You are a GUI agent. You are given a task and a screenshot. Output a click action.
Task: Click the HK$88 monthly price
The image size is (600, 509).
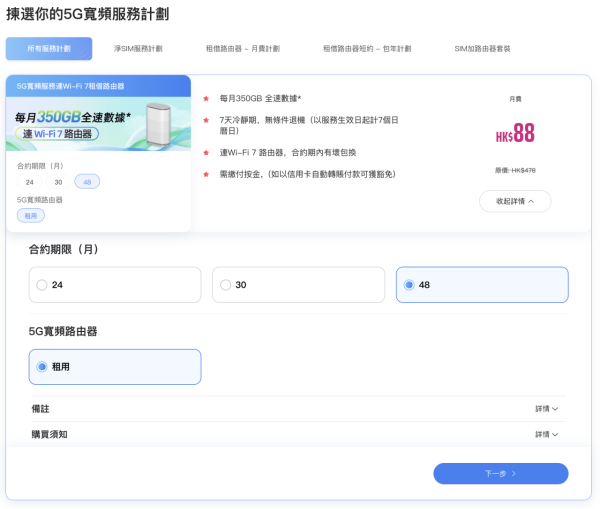pos(515,133)
